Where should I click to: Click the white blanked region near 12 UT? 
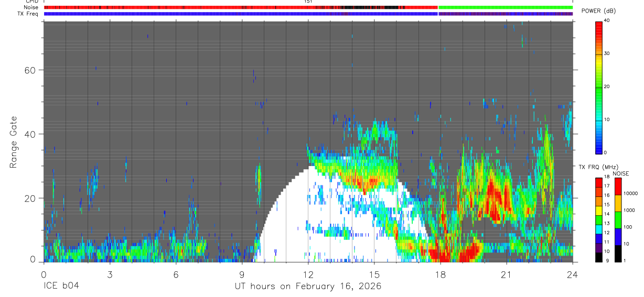pos(294,220)
